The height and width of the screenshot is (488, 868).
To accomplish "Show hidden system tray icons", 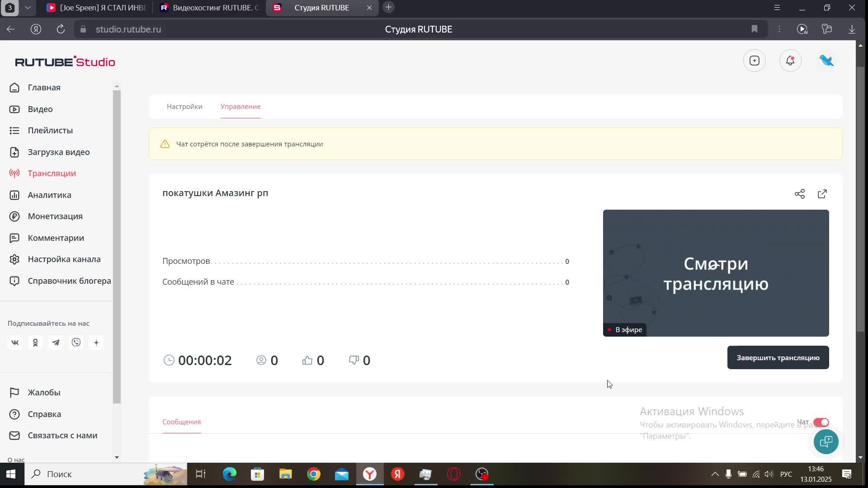I will coord(715,474).
